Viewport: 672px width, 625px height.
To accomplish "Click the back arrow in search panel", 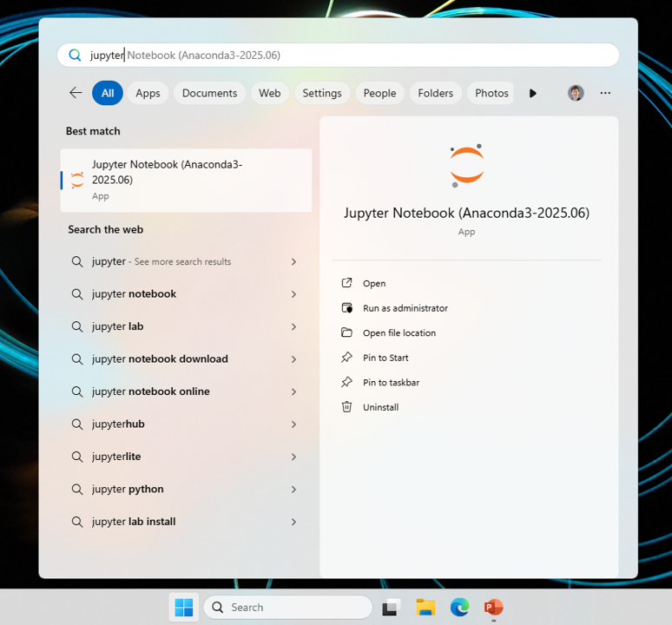I will pyautogui.click(x=76, y=93).
